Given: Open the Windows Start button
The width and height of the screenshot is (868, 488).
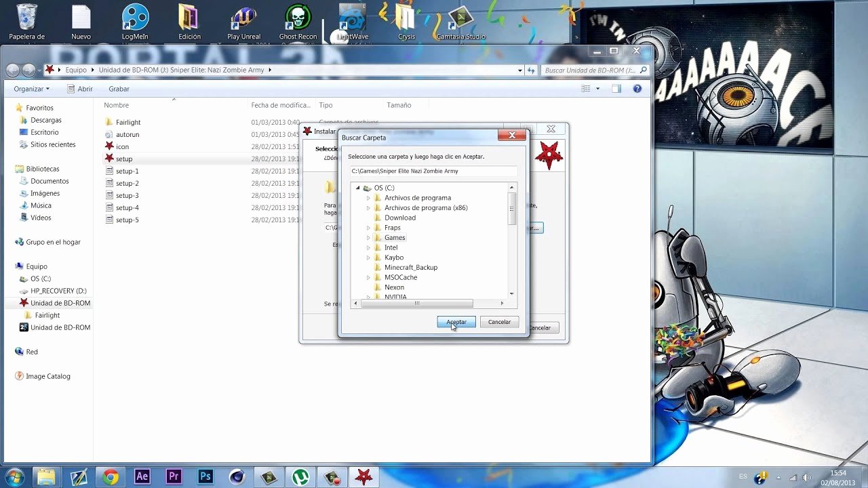Looking at the screenshot, I should click(14, 476).
